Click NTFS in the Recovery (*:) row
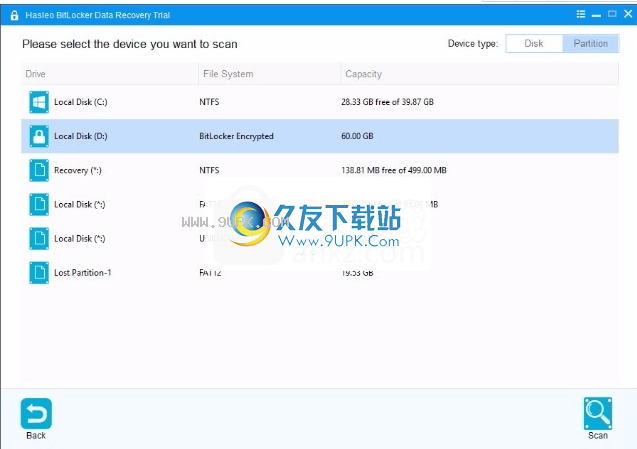 pos(209,170)
